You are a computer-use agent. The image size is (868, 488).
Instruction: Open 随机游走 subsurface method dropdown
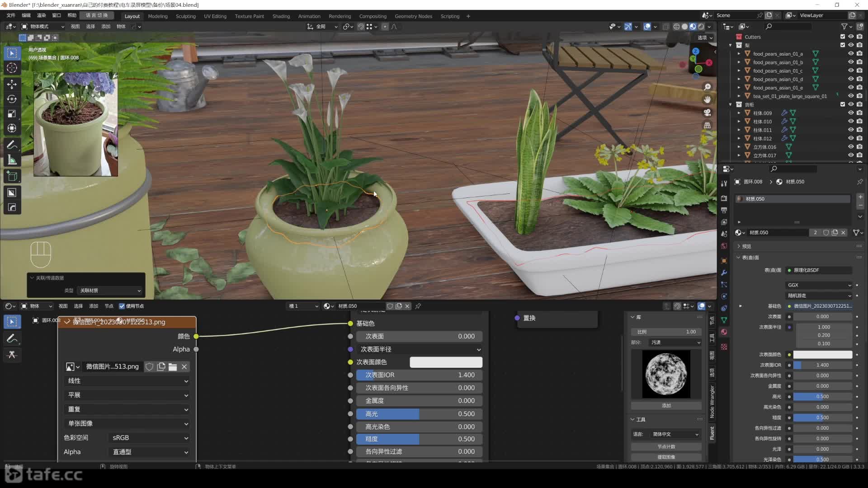pos(820,296)
